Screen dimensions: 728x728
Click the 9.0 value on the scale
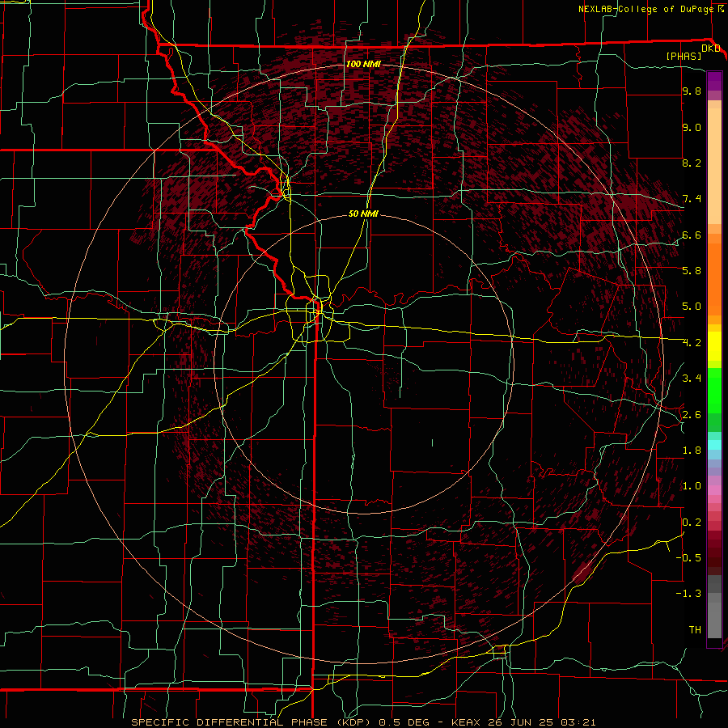(x=692, y=128)
